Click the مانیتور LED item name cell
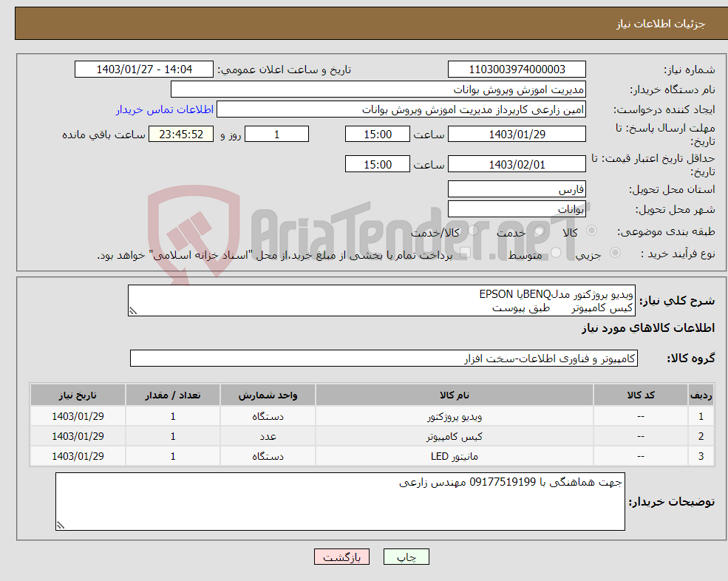The width and height of the screenshot is (728, 581). click(x=455, y=457)
